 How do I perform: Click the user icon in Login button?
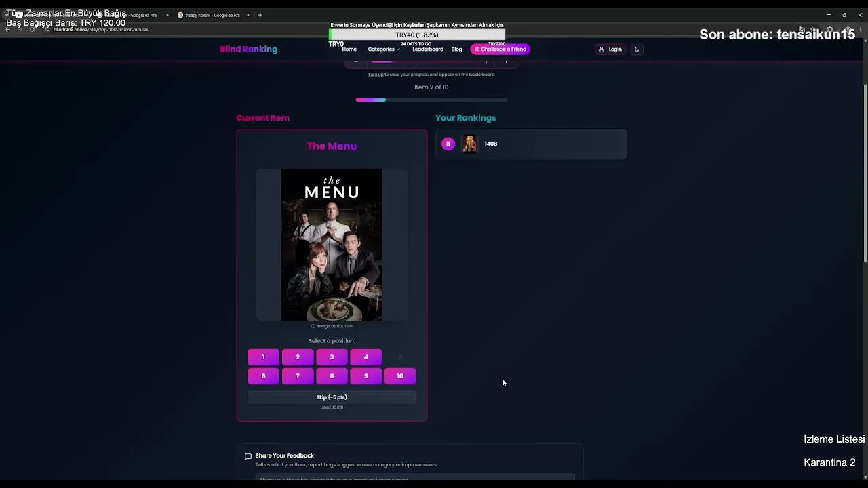(601, 49)
